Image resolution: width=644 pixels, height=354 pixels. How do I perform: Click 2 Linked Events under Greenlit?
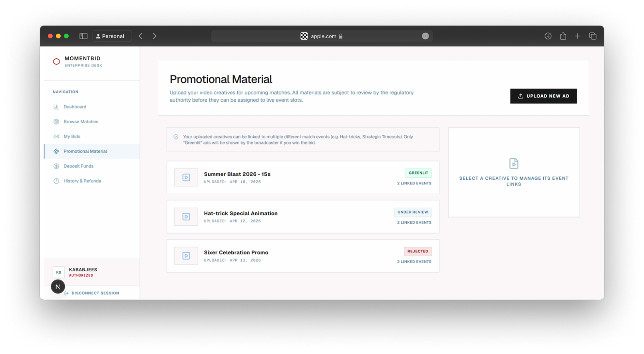[414, 183]
